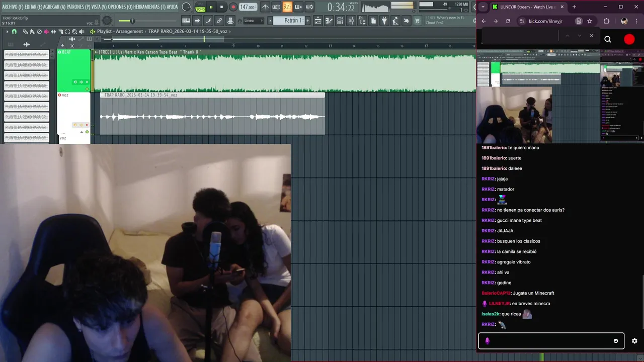Screen dimensions: 644x362
Task: Open a new Chrome tab
Action: 574,7
